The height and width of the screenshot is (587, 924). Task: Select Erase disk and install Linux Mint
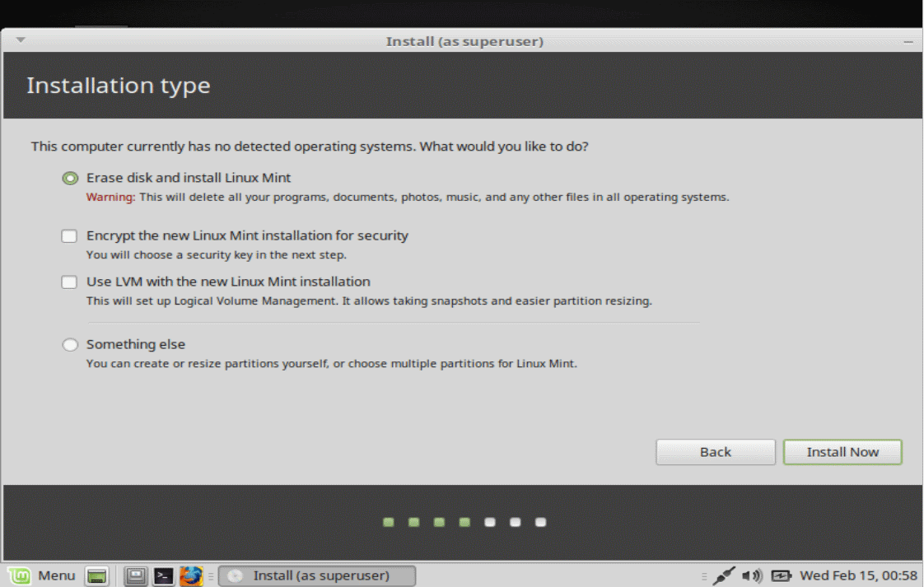[x=70, y=178]
